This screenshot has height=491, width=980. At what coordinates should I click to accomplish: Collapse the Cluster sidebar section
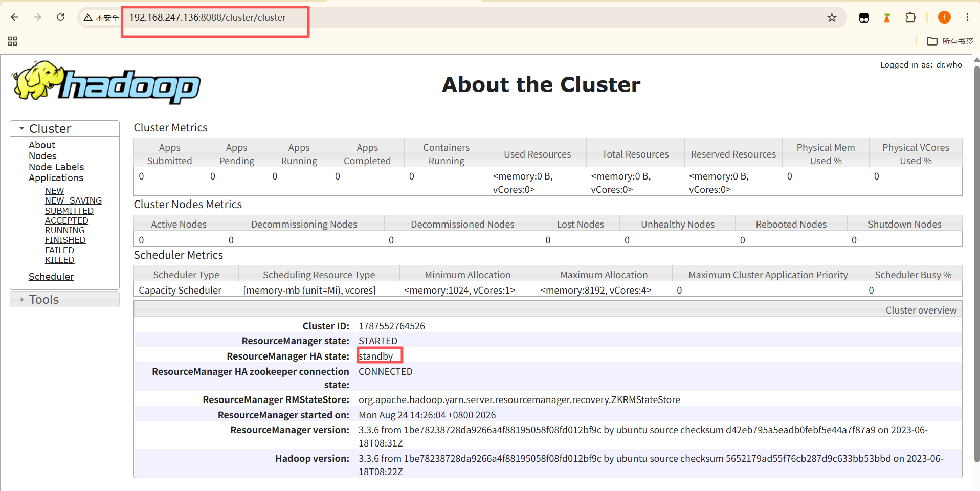click(64, 128)
